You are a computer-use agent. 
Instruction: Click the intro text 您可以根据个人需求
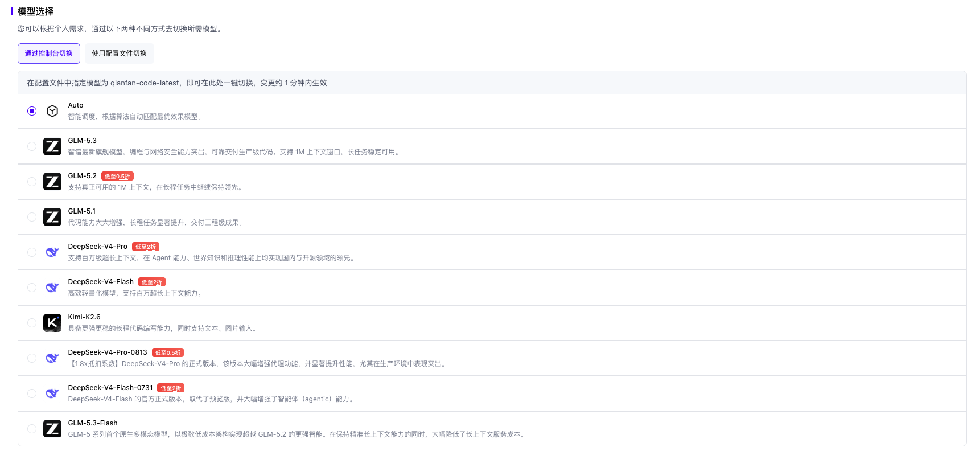coord(121,29)
